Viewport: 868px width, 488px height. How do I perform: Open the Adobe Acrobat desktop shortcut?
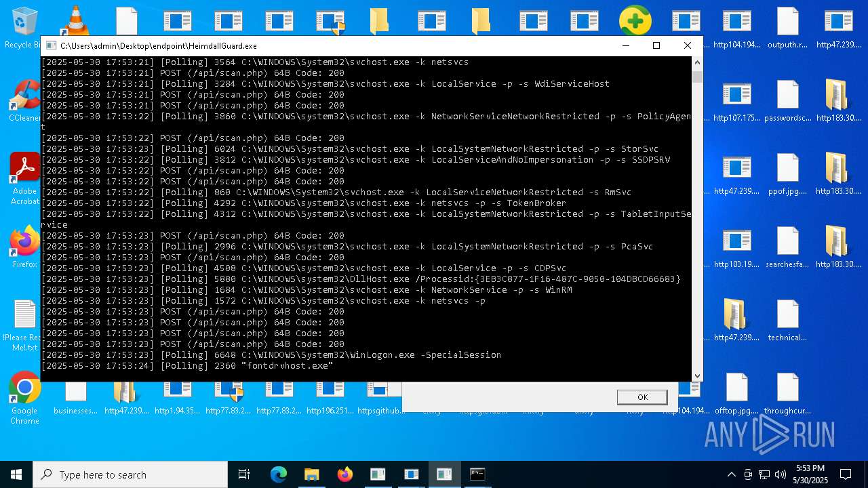(x=24, y=178)
